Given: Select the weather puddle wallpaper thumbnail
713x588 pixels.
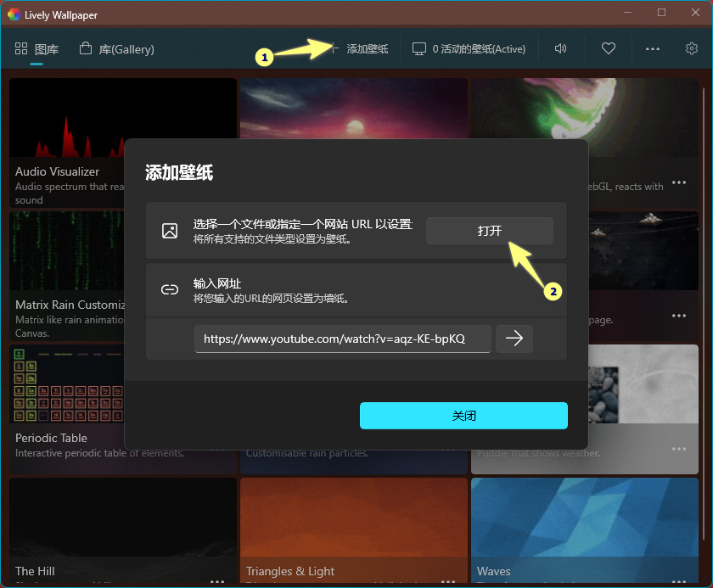Looking at the screenshot, I should click(643, 384).
